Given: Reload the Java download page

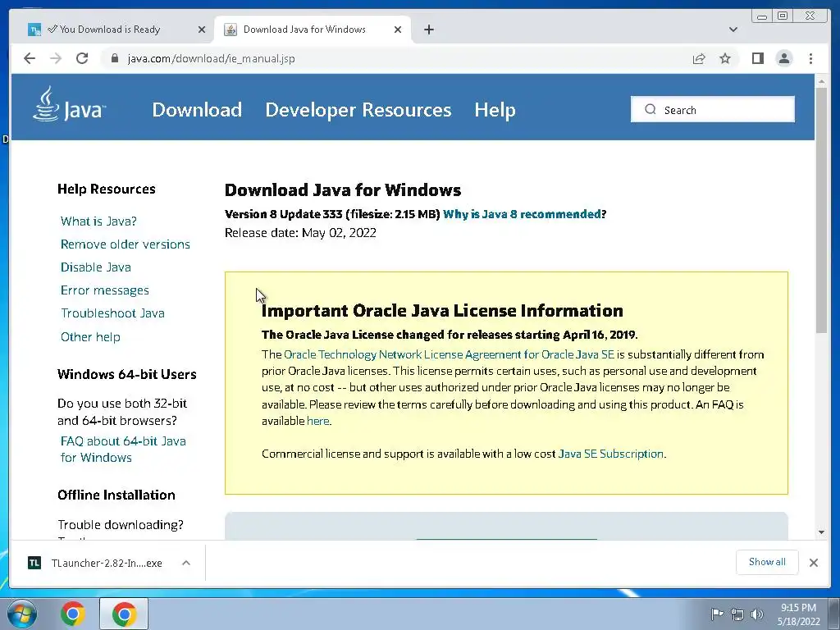Looking at the screenshot, I should [82, 58].
